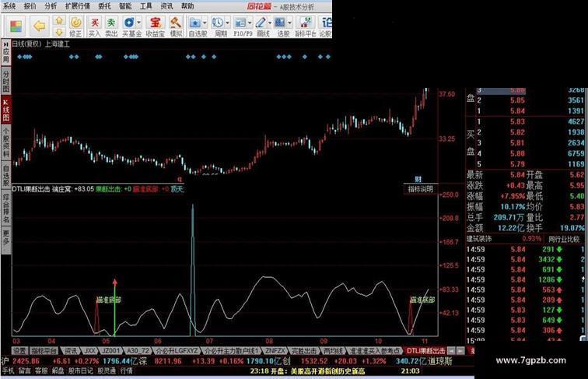Select the 完胜出击 indicator tab

pos(303,350)
